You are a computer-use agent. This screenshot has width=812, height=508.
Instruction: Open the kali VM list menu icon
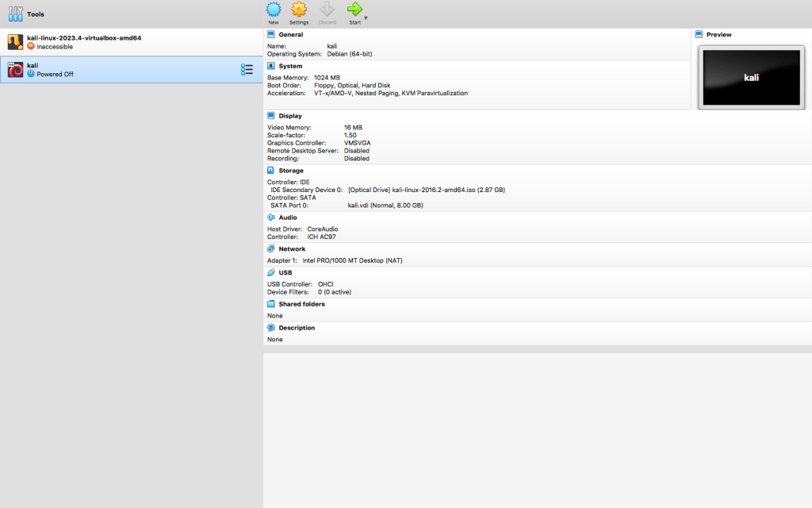(x=247, y=70)
